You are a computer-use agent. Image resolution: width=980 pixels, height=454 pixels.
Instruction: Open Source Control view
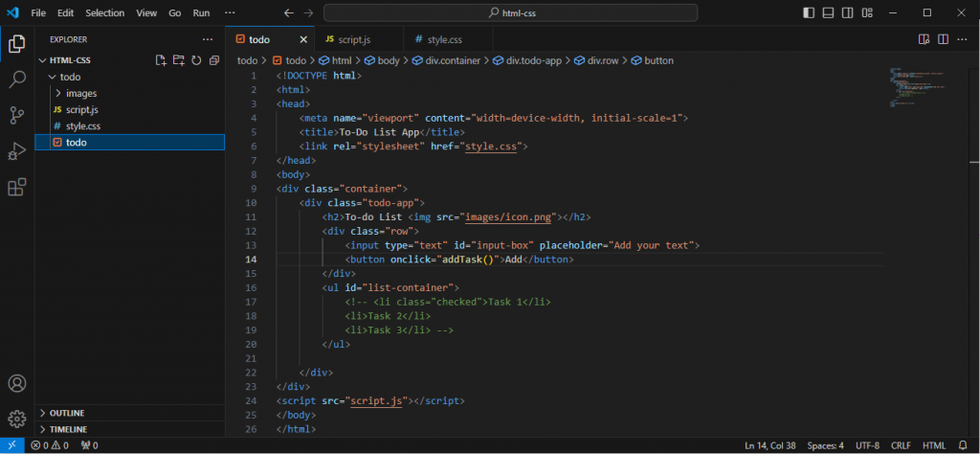(x=16, y=115)
